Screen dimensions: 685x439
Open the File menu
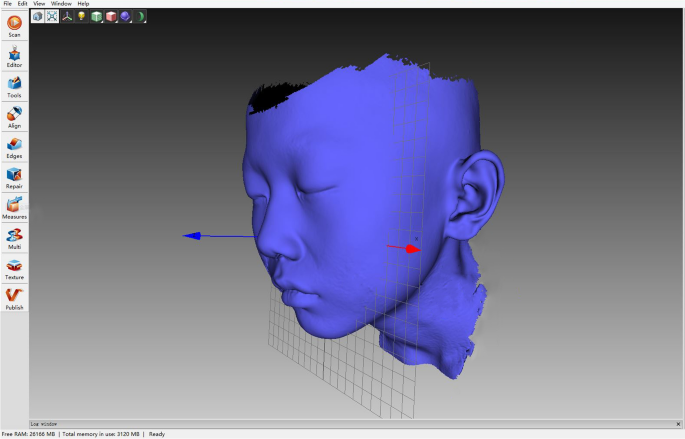click(x=7, y=3)
